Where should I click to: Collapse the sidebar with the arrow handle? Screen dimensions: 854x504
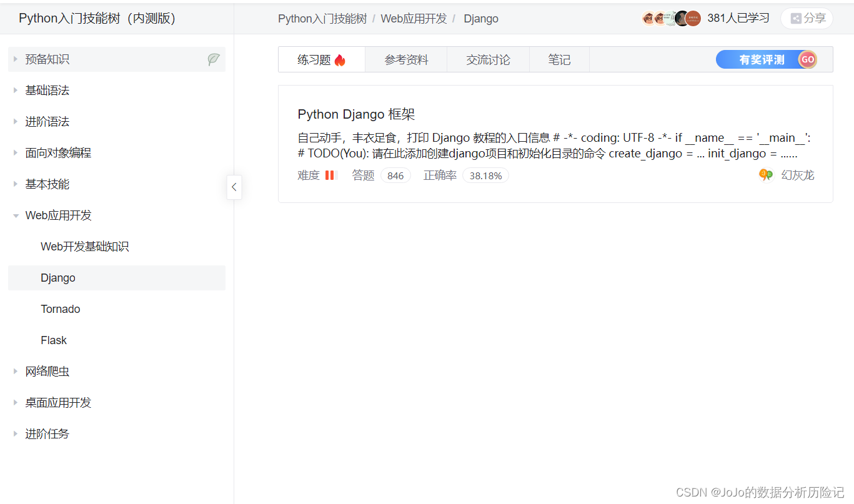pos(234,187)
